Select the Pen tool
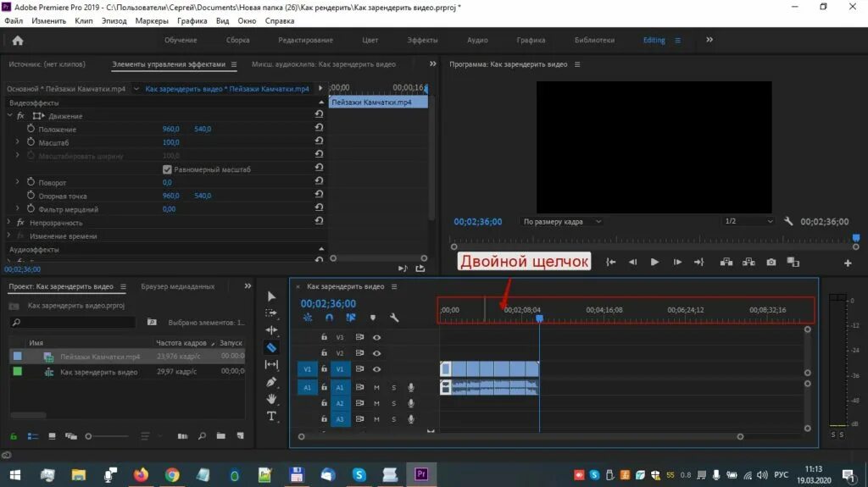The width and height of the screenshot is (868, 487). tap(271, 382)
